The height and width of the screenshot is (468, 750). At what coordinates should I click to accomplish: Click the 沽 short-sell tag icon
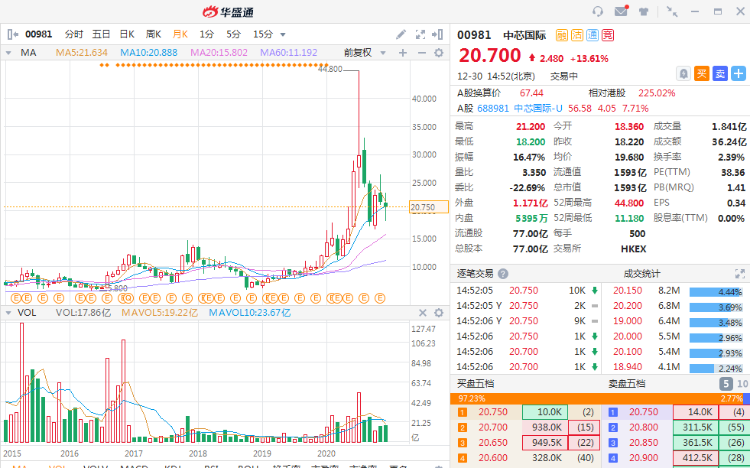point(577,35)
